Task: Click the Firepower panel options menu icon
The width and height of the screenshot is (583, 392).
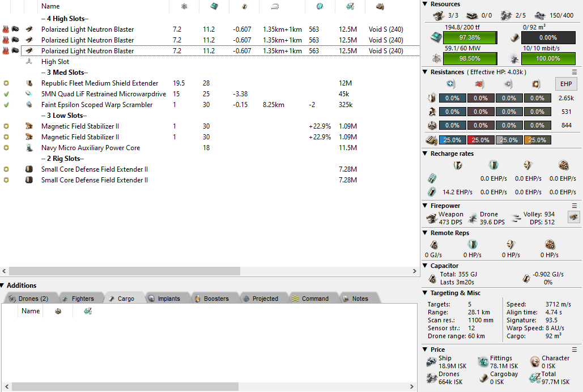Action: (x=575, y=206)
